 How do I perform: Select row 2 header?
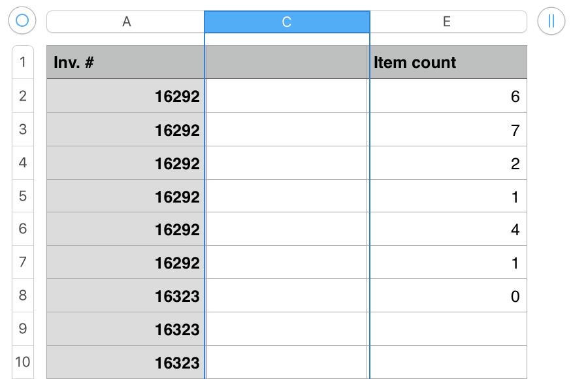click(x=23, y=96)
